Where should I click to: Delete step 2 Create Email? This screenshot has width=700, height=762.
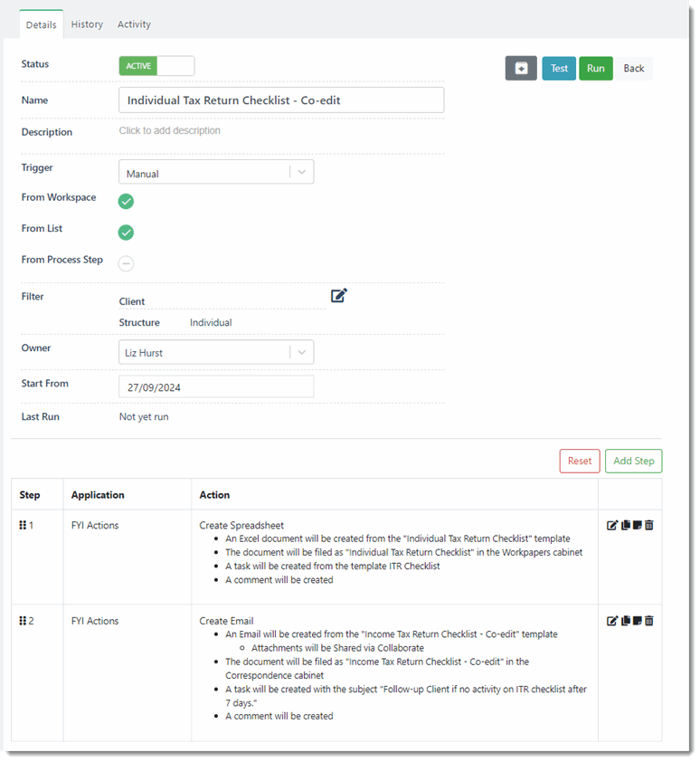[x=649, y=621]
